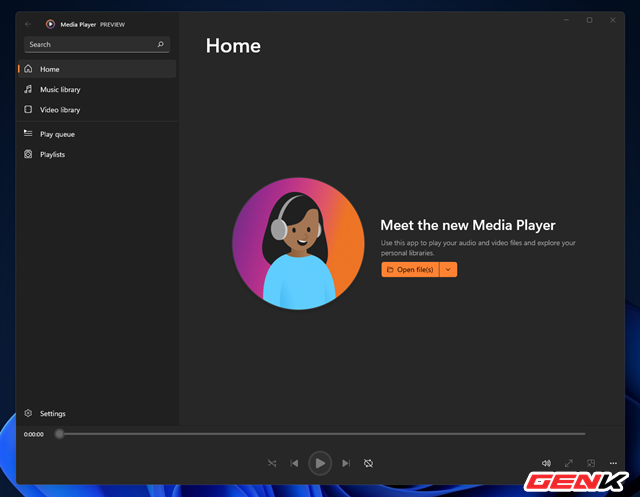640x497 pixels.
Task: Go to Playlists
Action: coord(97,154)
